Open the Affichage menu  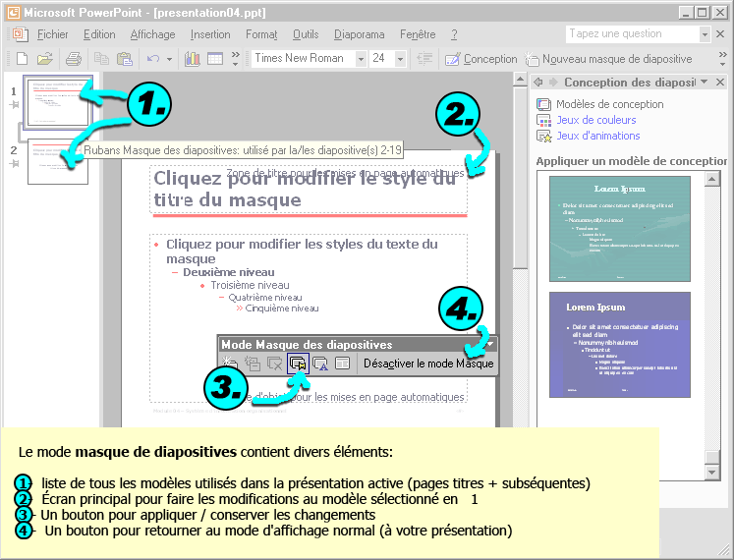pyautogui.click(x=152, y=34)
